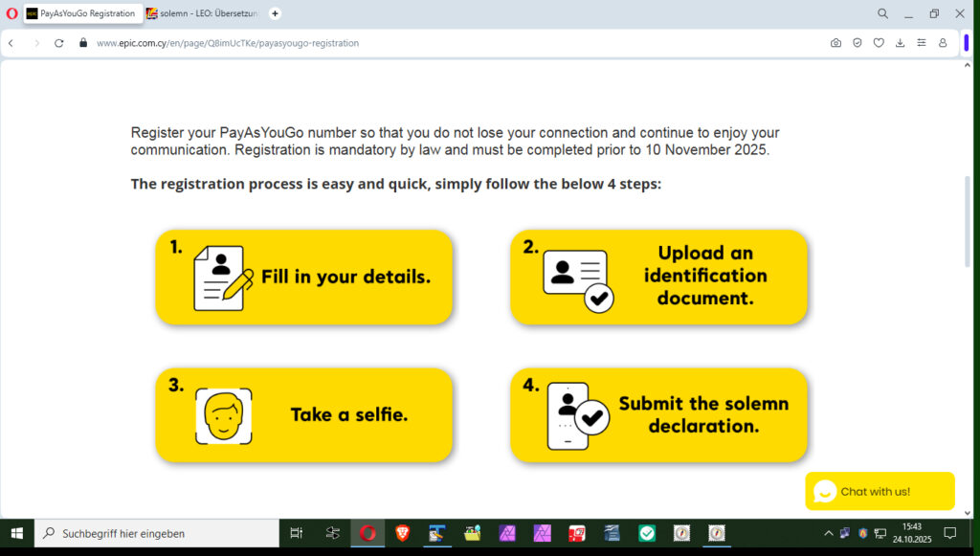This screenshot has height=556, width=980.
Task: Click 'Upload an identification document' step
Action: pos(658,276)
